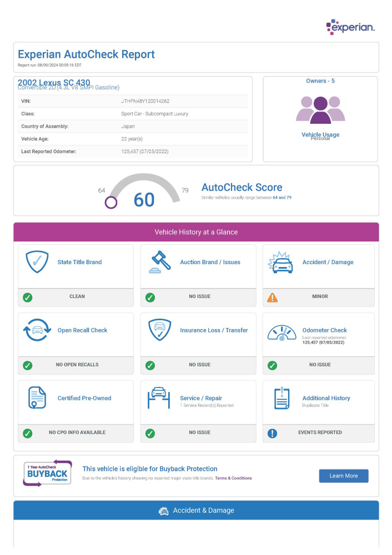
Task: Select the Vehicle History at a Glance header
Action: 196,232
